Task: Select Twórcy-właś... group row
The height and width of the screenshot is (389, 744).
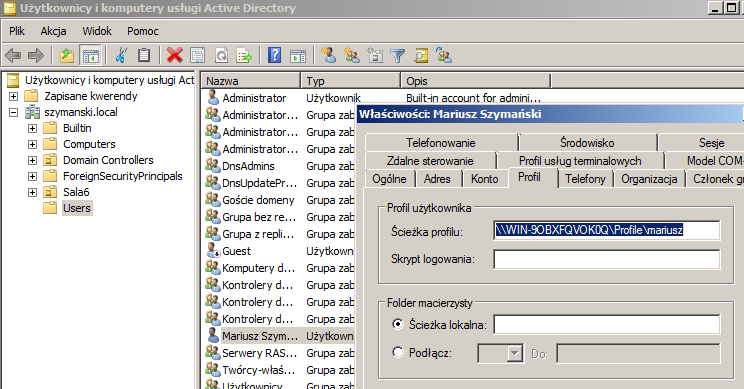Action: [259, 370]
